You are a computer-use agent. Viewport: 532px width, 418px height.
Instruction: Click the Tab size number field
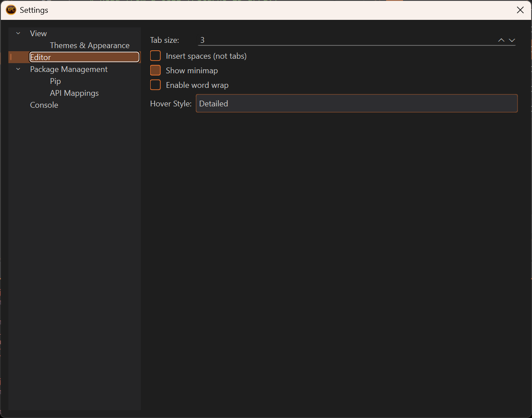click(345, 40)
